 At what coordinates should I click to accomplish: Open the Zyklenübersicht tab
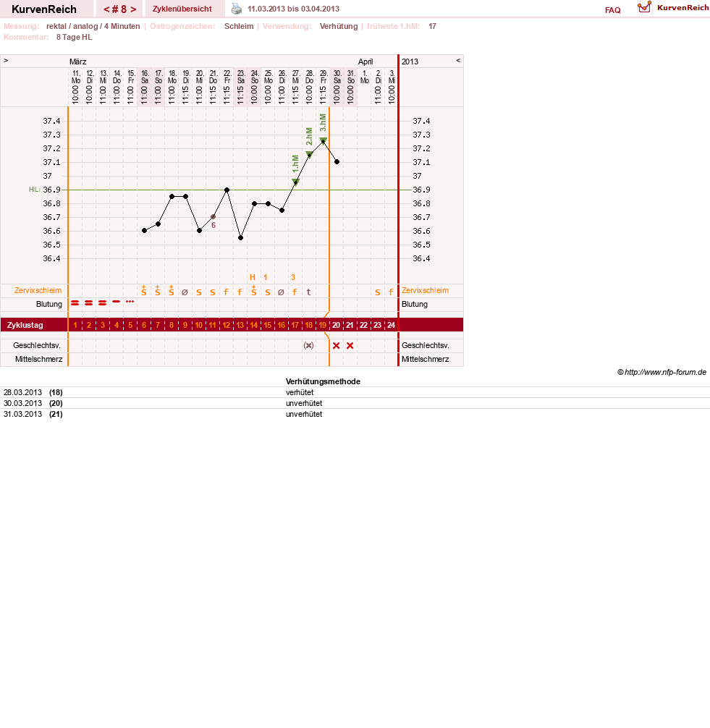point(182,9)
